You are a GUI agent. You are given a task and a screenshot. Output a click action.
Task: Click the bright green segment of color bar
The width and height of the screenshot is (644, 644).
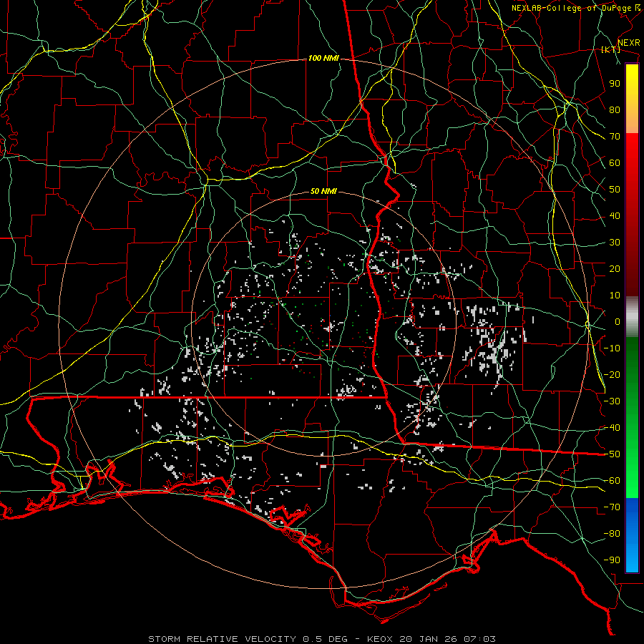tap(632, 489)
